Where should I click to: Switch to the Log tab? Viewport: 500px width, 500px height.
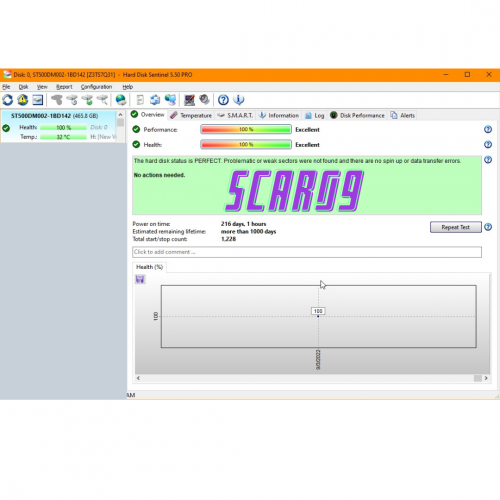point(315,115)
